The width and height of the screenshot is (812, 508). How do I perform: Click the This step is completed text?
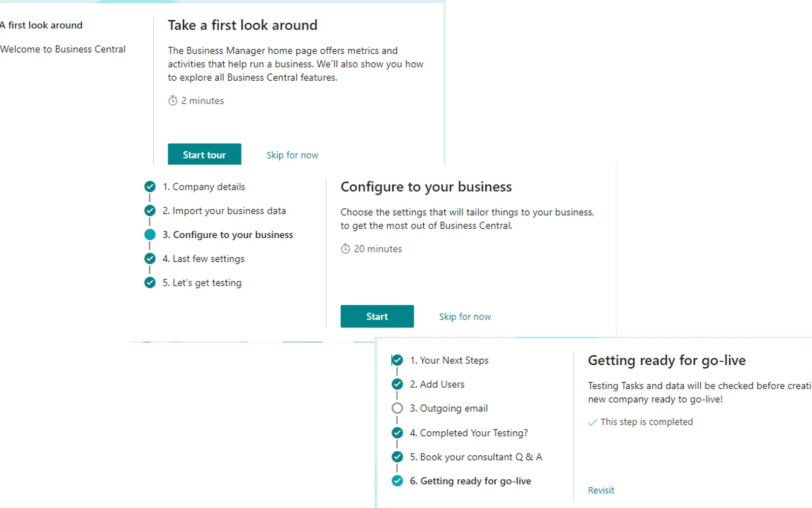(647, 422)
